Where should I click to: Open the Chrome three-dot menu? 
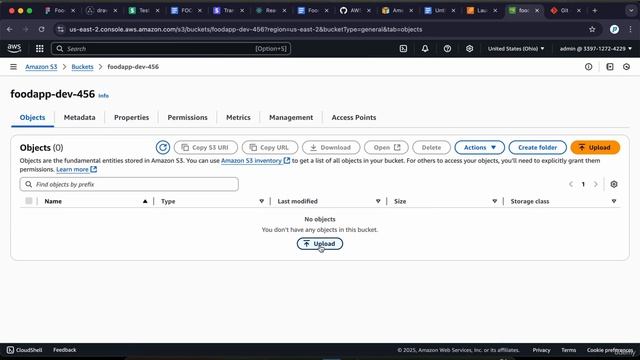coord(631,29)
